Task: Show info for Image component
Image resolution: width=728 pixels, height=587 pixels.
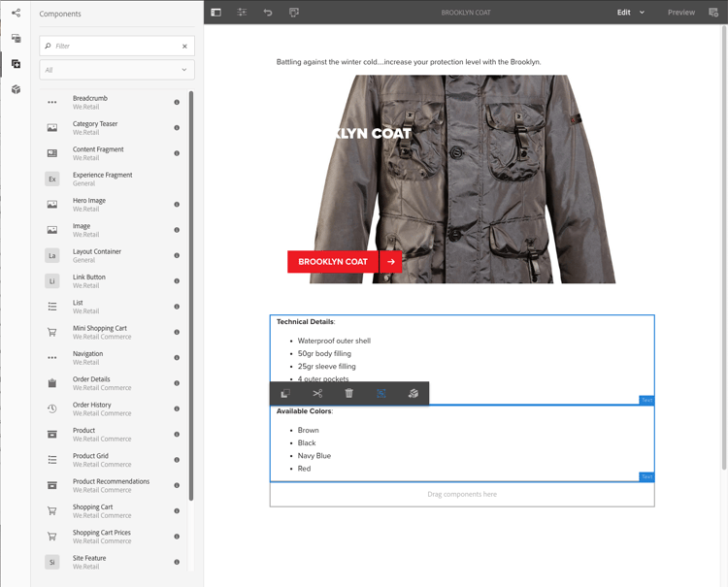Action: 177,230
